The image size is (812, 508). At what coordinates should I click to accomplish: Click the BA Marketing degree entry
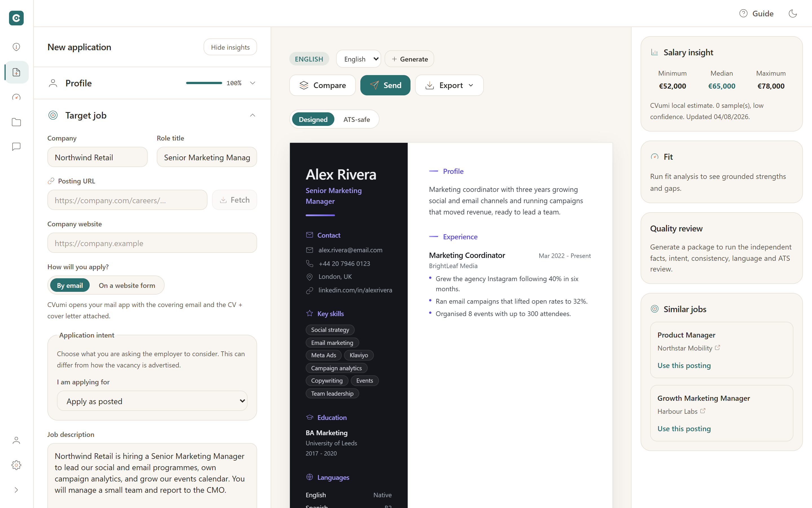[326, 433]
